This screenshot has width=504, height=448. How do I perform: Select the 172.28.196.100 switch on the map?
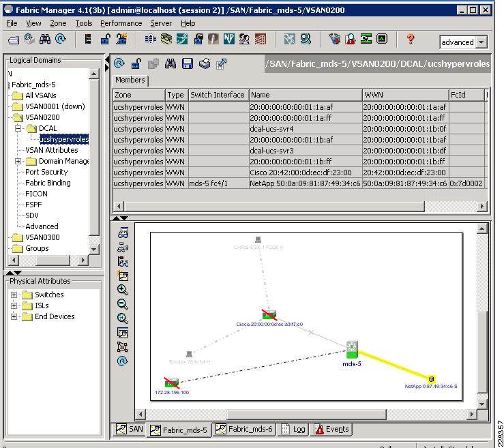(172, 383)
